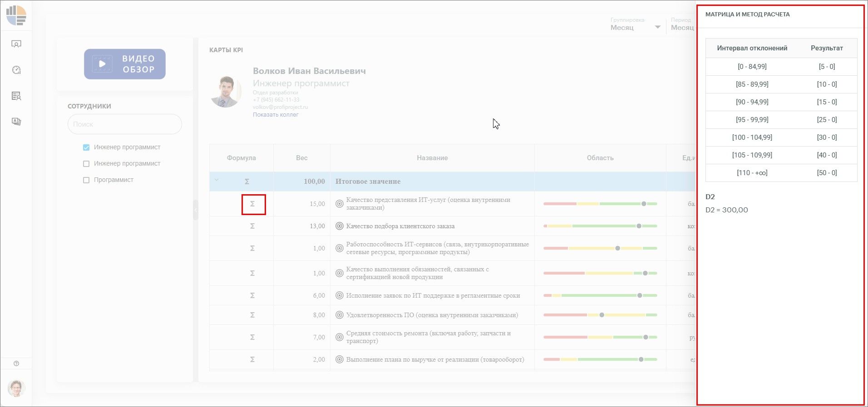868x407 pixels.
Task: Open the KPI cards icon in sidebar
Action: [16, 122]
